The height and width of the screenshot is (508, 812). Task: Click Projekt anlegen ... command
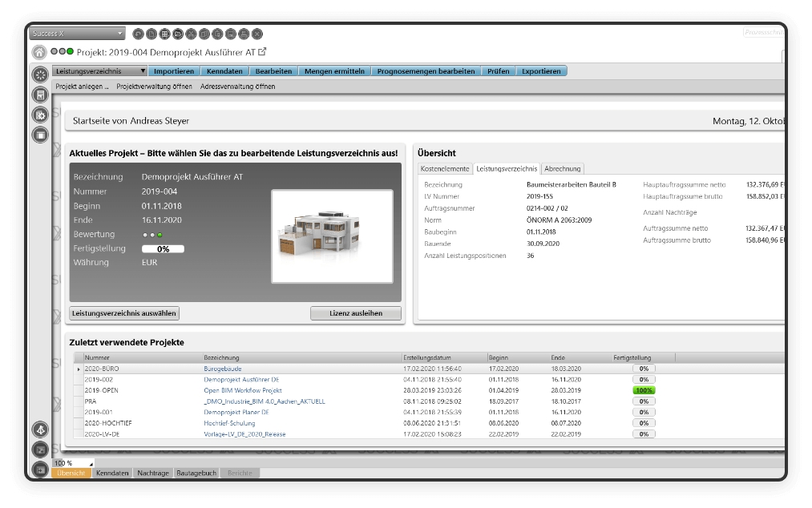[82, 87]
